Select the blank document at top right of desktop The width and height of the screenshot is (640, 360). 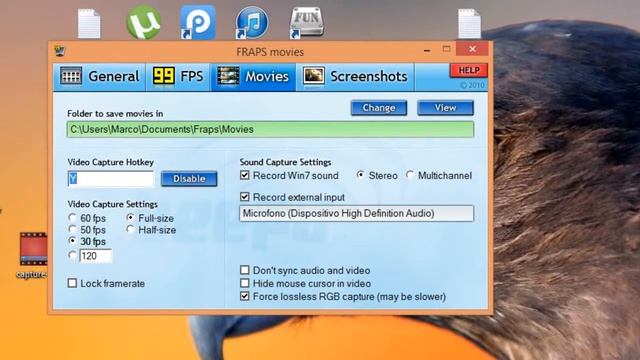469,24
